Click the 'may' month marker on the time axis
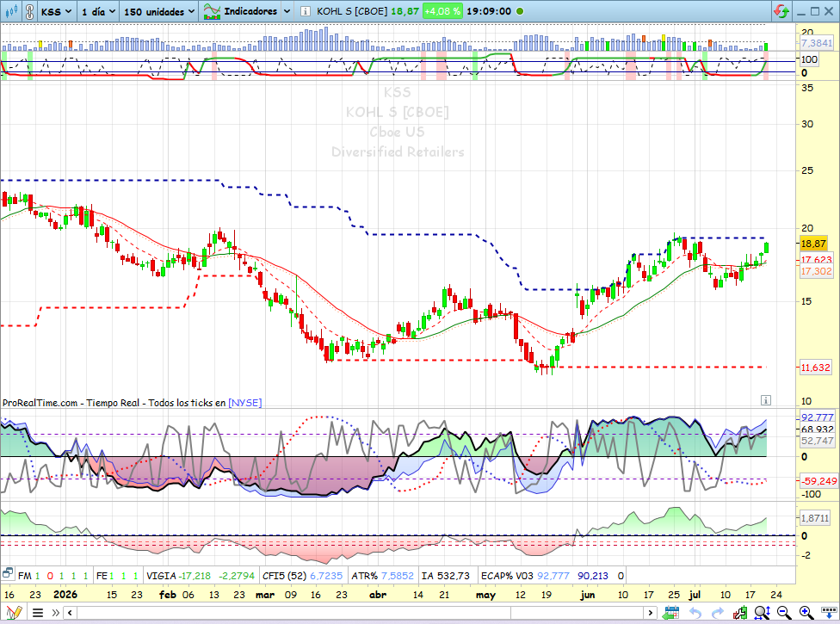The height and width of the screenshot is (624, 840). (x=485, y=595)
